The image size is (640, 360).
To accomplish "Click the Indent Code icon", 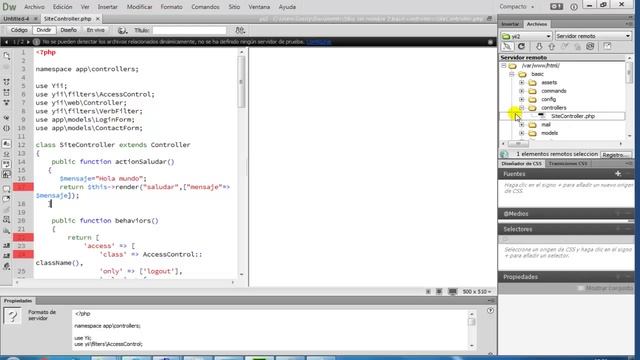I will click(x=7, y=246).
